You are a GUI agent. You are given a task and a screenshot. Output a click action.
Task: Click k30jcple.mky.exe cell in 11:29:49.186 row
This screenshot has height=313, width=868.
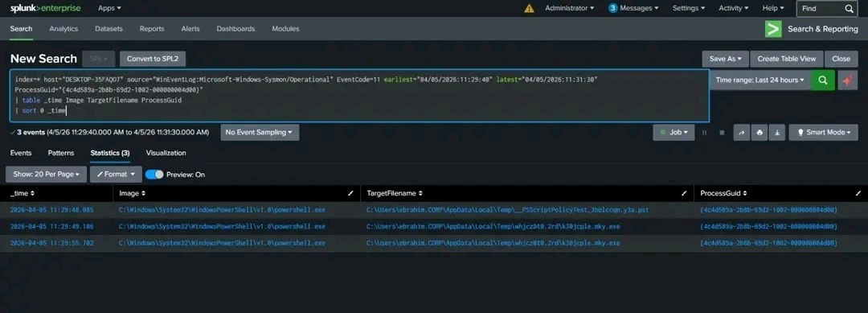[493, 227]
